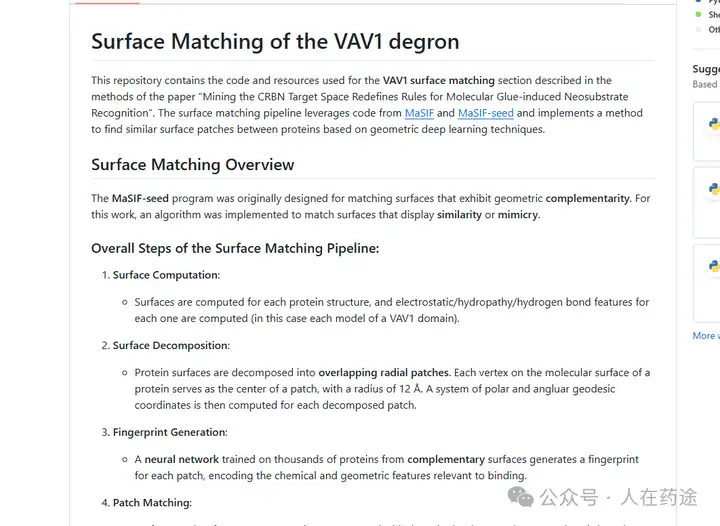Click the WeChat logo watermark
This screenshot has width=720, height=526.
(x=520, y=497)
